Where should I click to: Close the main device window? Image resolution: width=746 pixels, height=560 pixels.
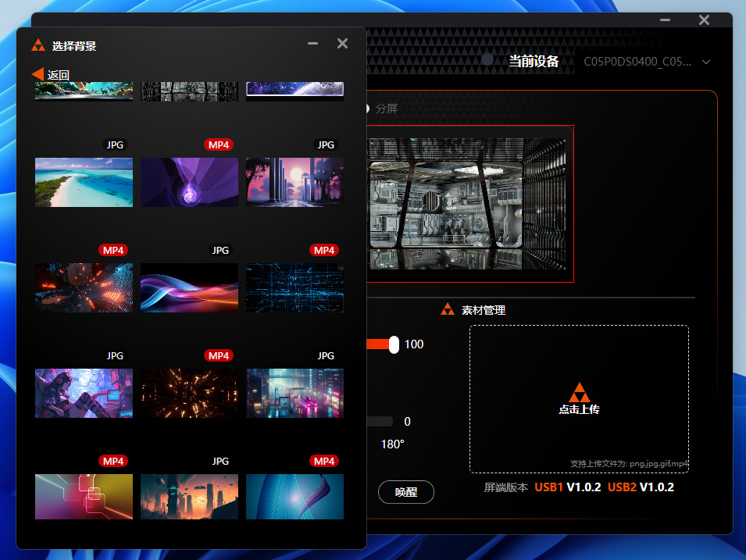(x=704, y=20)
